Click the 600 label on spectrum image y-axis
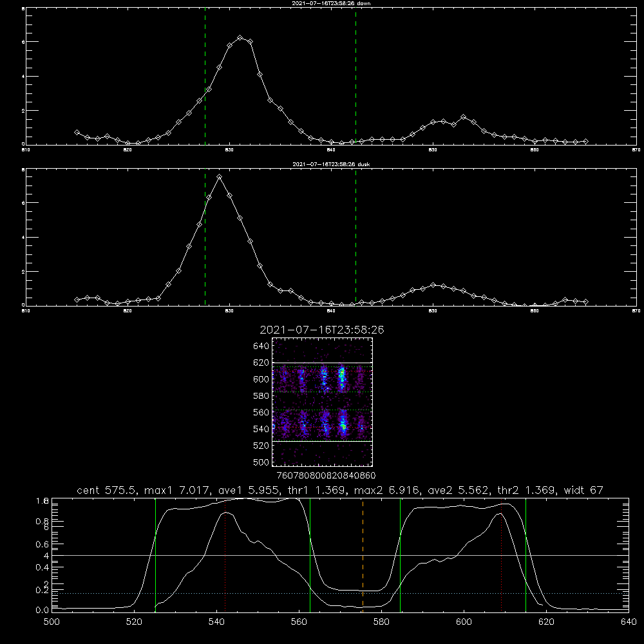Viewport: 644px width, 644px height. tap(261, 379)
